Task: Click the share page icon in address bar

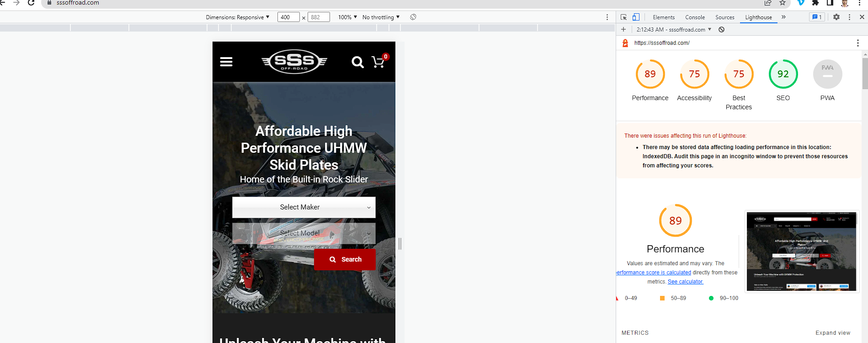Action: [768, 3]
